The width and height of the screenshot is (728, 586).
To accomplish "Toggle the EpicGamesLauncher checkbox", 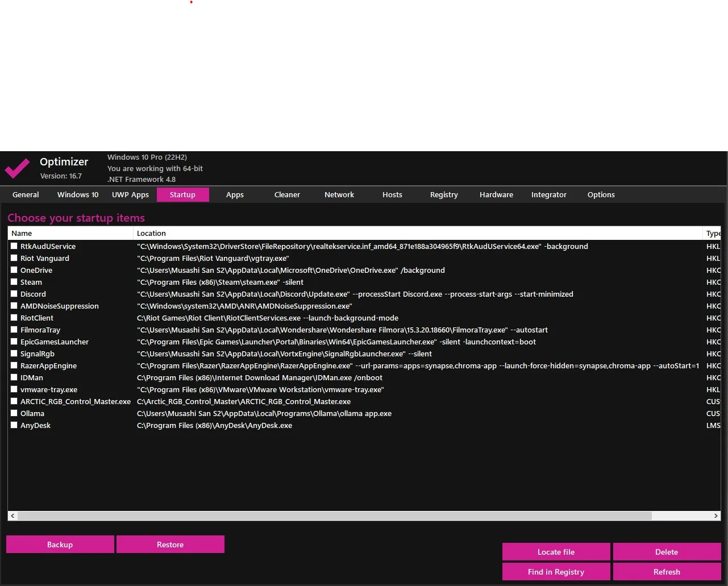I will 14,342.
